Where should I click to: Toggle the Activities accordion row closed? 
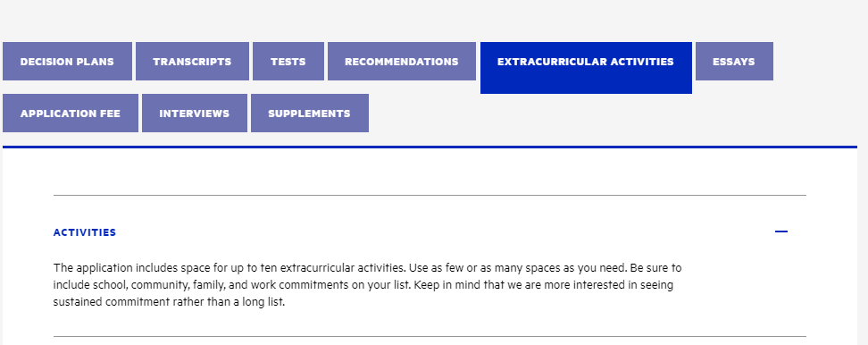coord(430,232)
